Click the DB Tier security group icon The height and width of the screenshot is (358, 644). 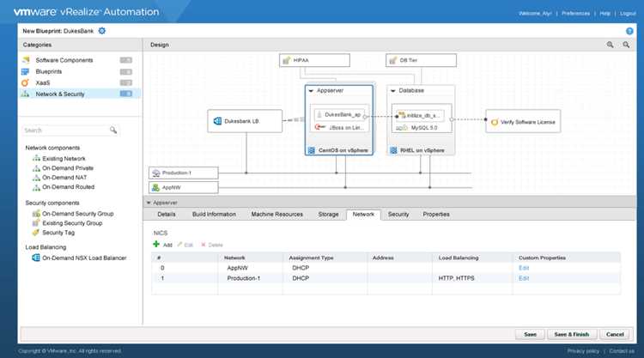click(x=393, y=60)
